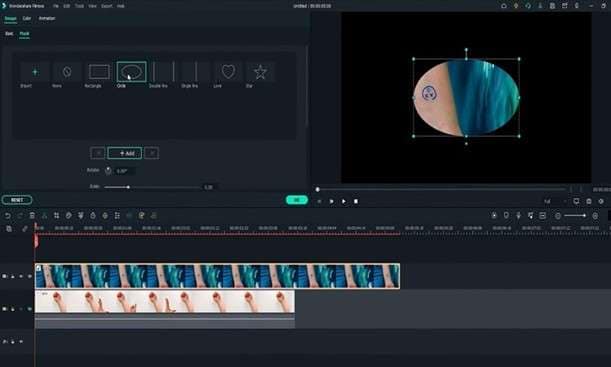Viewport: 611px width, 367px height.
Task: Click the arrow button right of Add
Action: coord(152,153)
